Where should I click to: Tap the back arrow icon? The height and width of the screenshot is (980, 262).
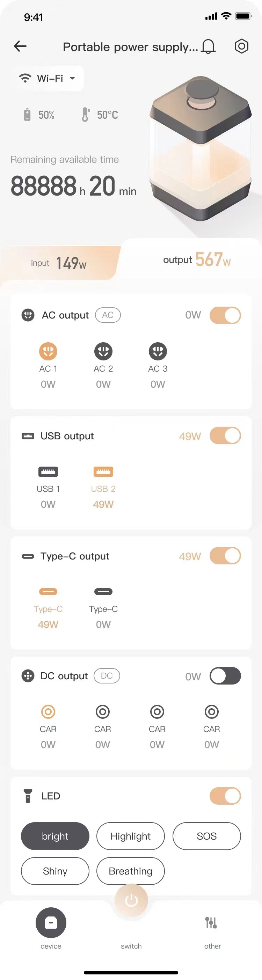pyautogui.click(x=20, y=46)
